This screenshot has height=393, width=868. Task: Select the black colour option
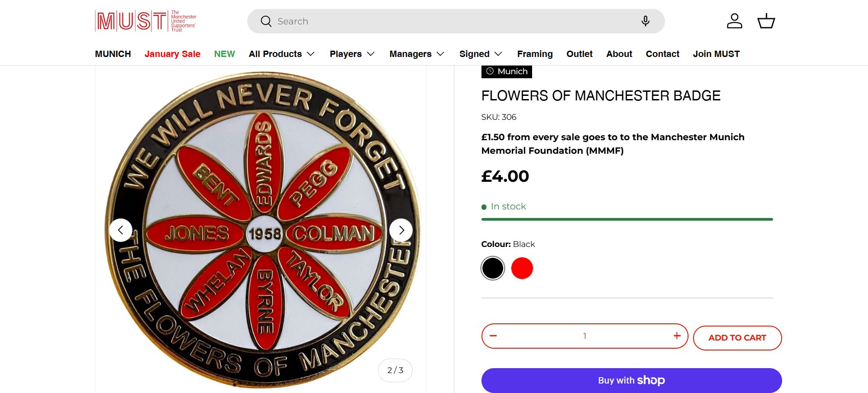tap(493, 268)
